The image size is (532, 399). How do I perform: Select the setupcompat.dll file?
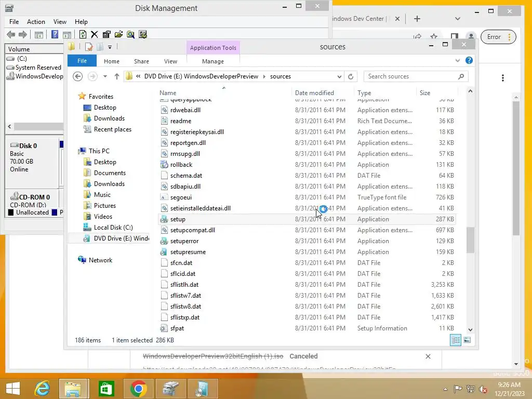[307, 230]
